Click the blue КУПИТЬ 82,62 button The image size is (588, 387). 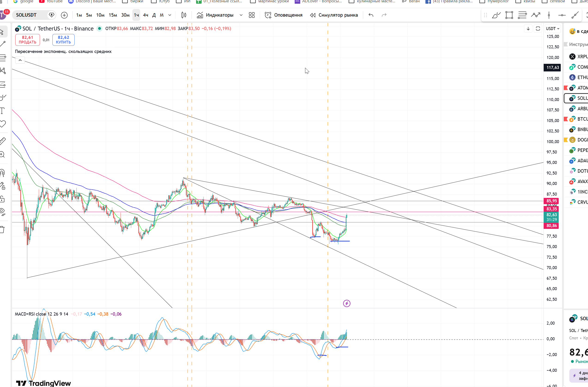click(63, 40)
